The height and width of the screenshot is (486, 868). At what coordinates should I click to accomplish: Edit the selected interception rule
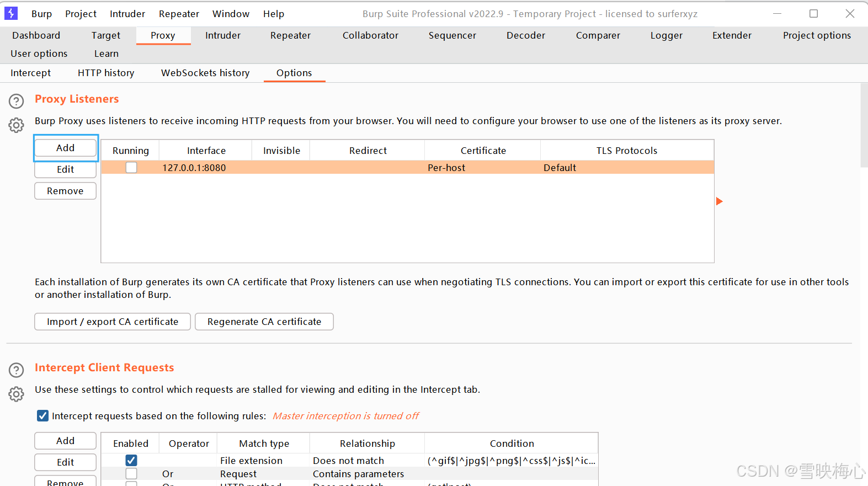click(65, 462)
